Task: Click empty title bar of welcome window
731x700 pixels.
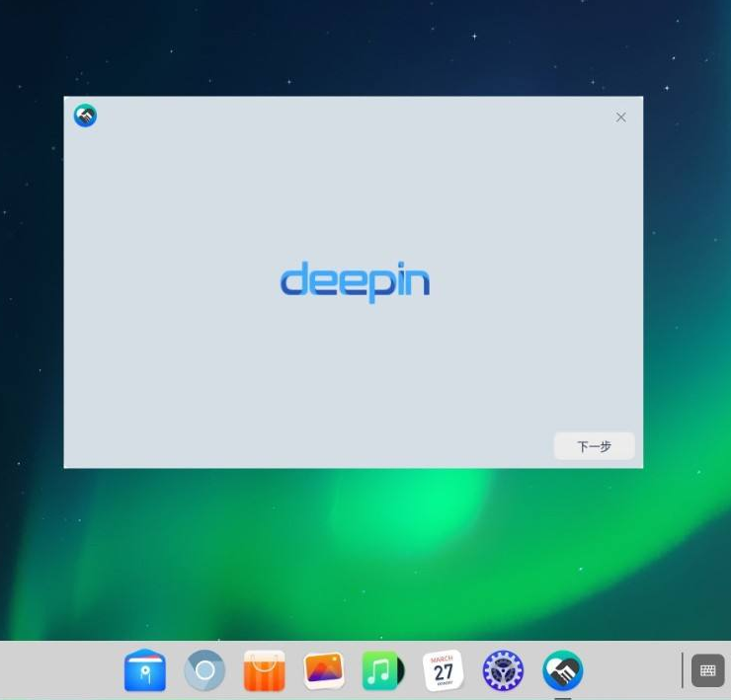Action: 346,117
